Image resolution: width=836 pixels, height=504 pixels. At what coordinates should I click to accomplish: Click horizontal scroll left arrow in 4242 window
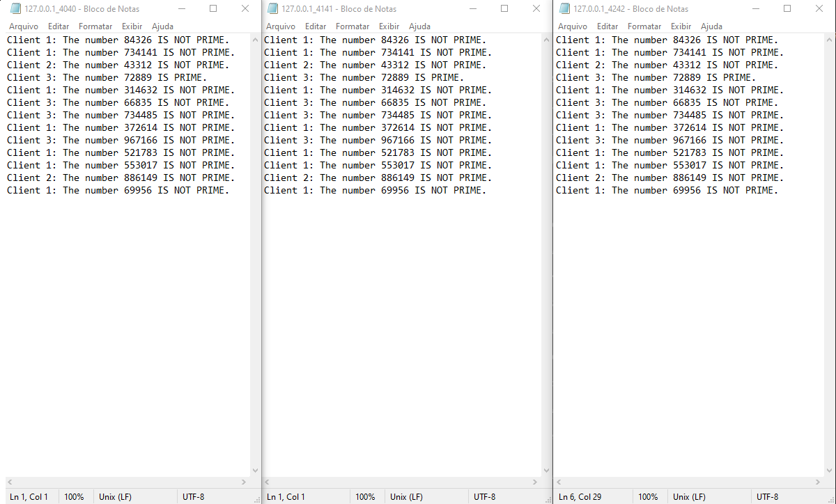pos(560,482)
